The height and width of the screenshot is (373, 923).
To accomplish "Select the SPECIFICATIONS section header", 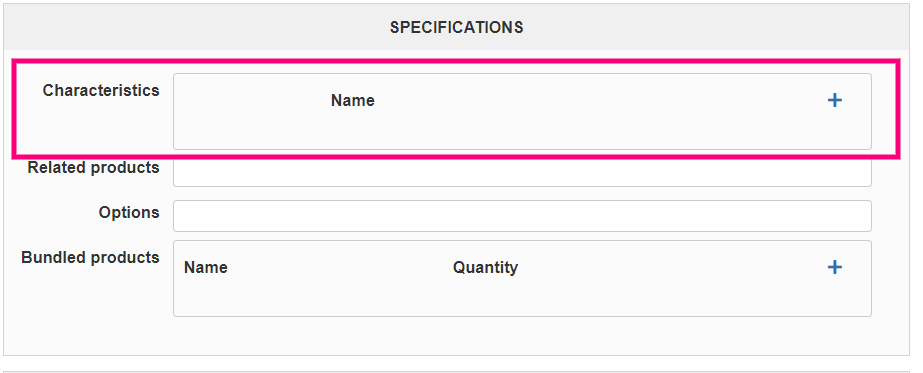I will pos(456,27).
